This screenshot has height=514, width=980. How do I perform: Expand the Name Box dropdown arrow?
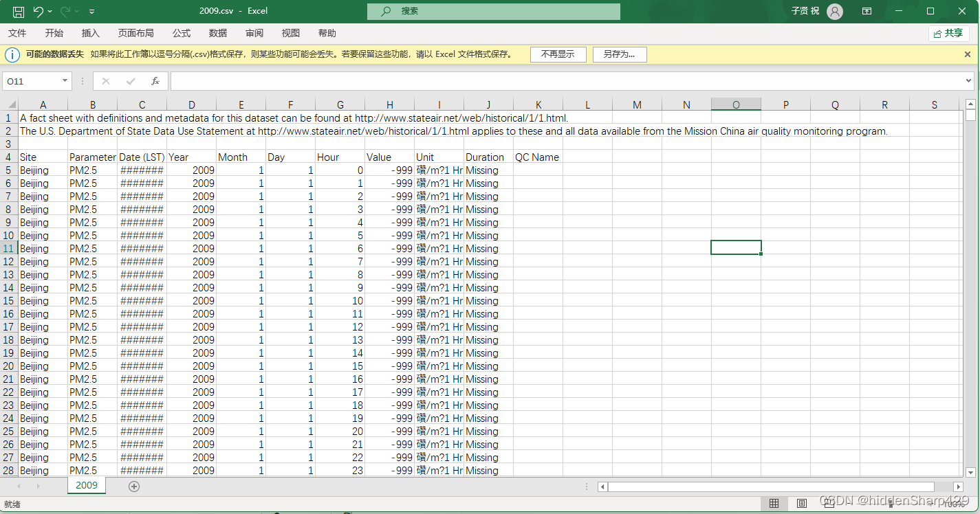pos(65,81)
